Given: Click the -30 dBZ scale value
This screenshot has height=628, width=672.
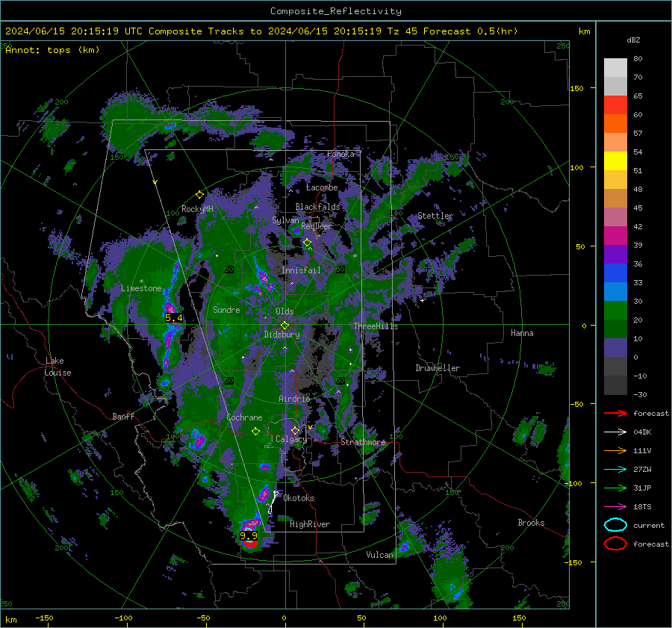Looking at the screenshot, I should (x=640, y=394).
